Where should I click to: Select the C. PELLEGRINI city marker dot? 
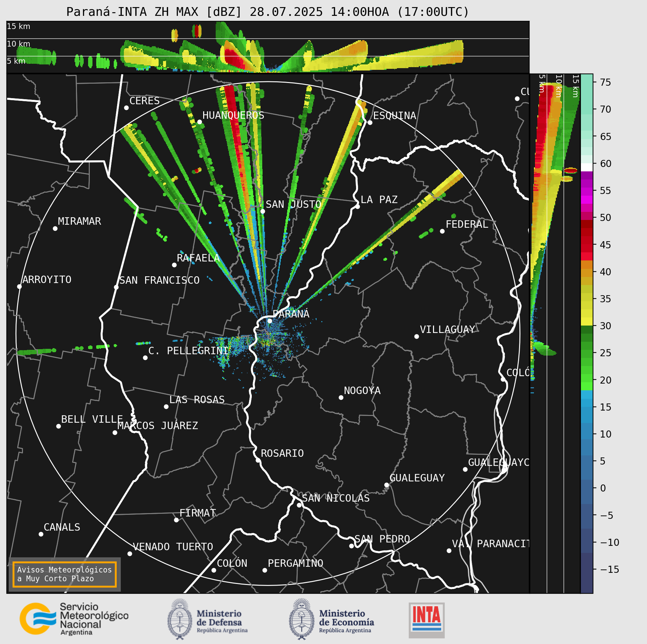tap(145, 358)
